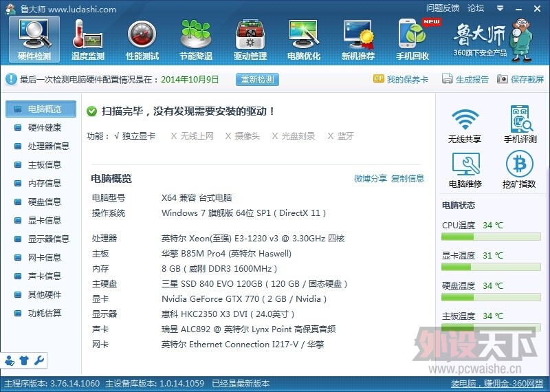Click the 微博分享 share link
The width and height of the screenshot is (550, 392).
[371, 179]
